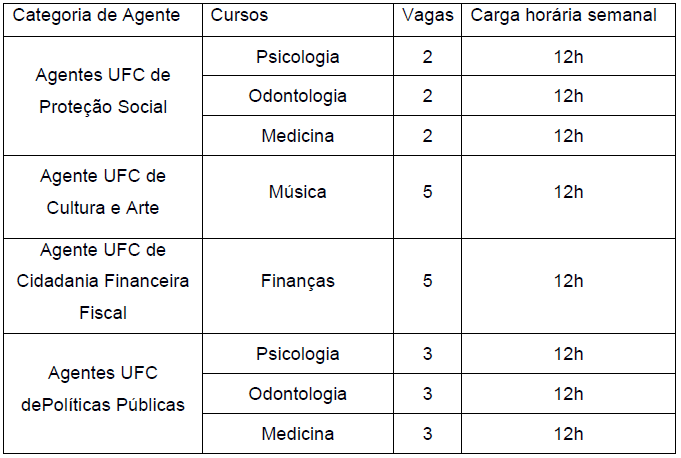The width and height of the screenshot is (681, 458).
Task: Click the 12h workload in the Música row
Action: click(569, 191)
